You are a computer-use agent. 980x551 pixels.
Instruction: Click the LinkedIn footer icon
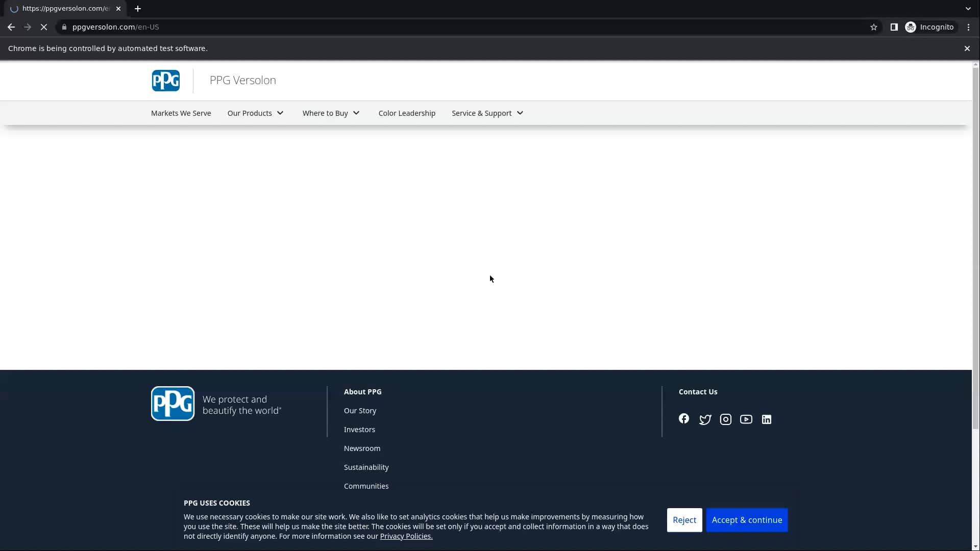[x=766, y=419]
